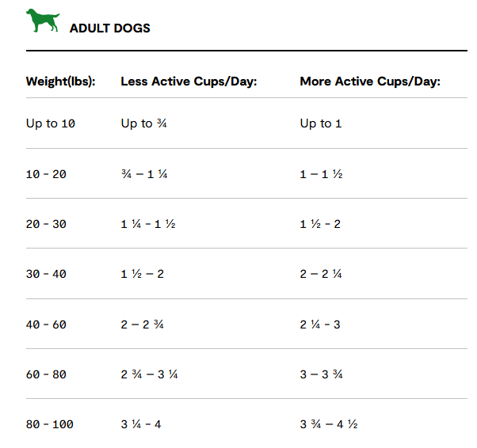The width and height of the screenshot is (477, 448).
Task: Click the 3 – 3 ¾ more active value
Action: tap(321, 374)
